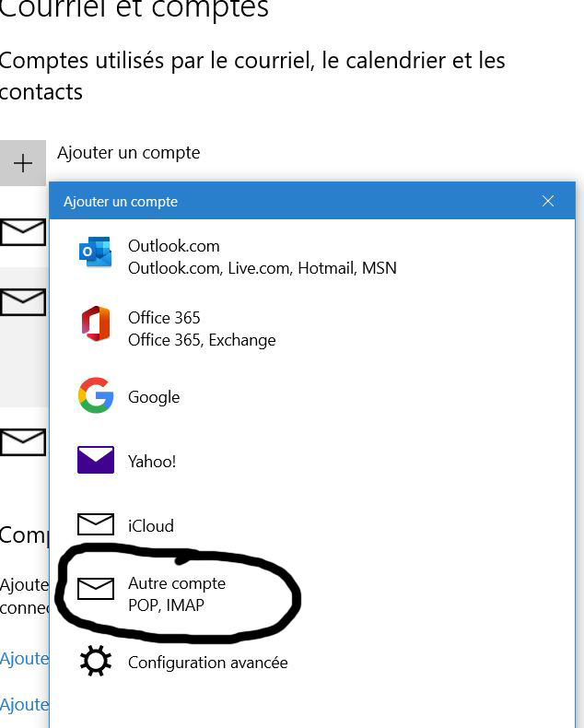Click the gear icon for advanced setup

pos(96,661)
